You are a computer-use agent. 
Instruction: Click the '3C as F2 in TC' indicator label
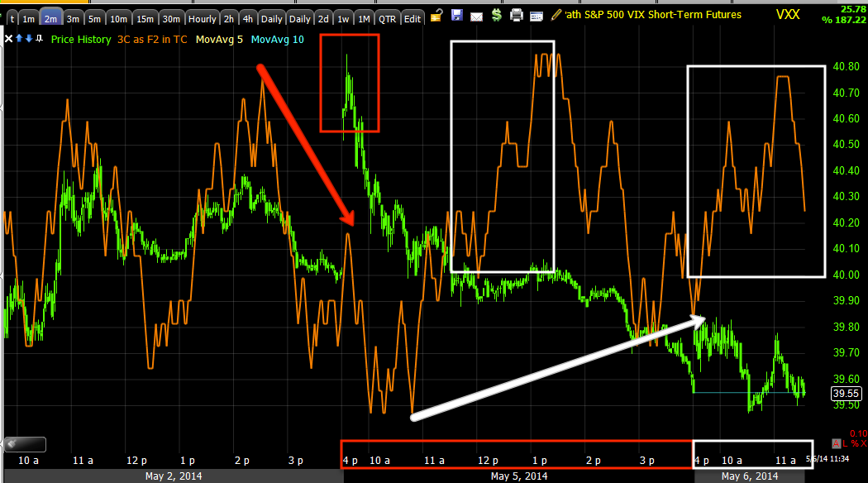click(152, 40)
